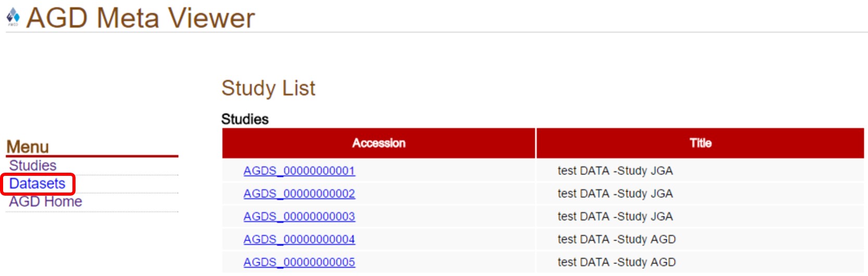Click title text in AGDS_00000000003 row
The height and width of the screenshot is (276, 868).
click(x=615, y=217)
